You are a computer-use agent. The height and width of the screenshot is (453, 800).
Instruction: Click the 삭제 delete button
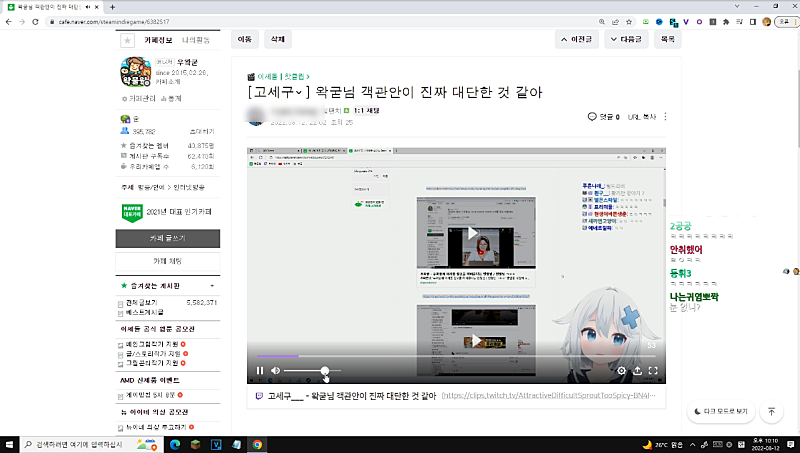[x=276, y=40]
